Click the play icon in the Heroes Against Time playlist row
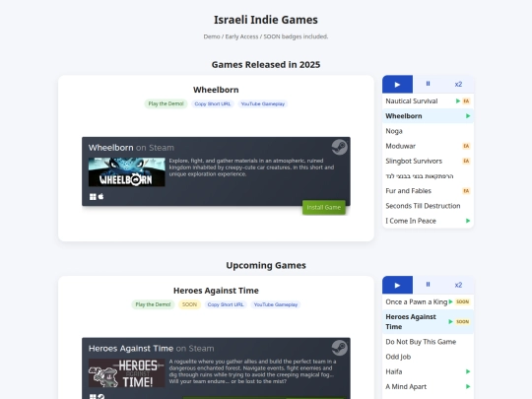 (450, 321)
